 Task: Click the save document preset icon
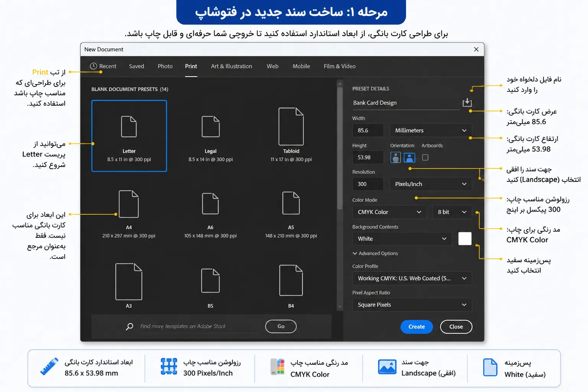[x=467, y=103]
